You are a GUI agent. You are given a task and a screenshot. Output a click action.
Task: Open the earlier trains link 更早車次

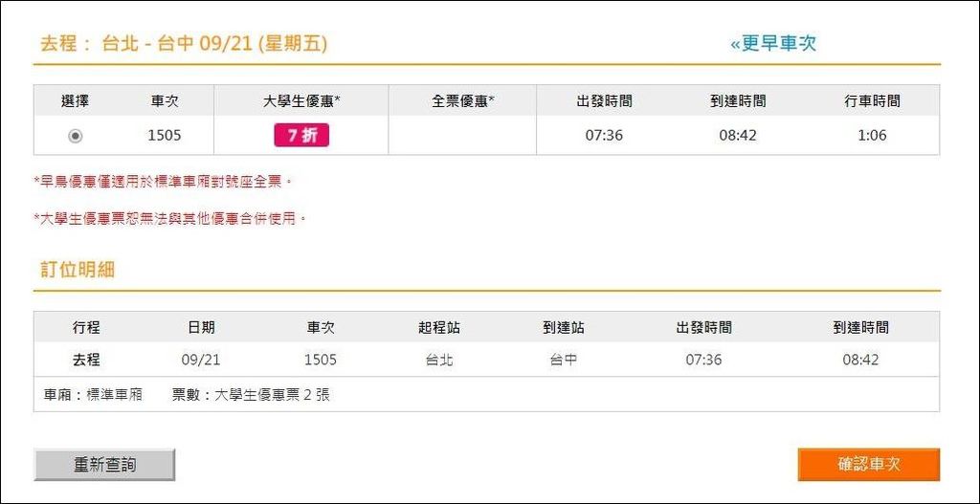coord(773,44)
